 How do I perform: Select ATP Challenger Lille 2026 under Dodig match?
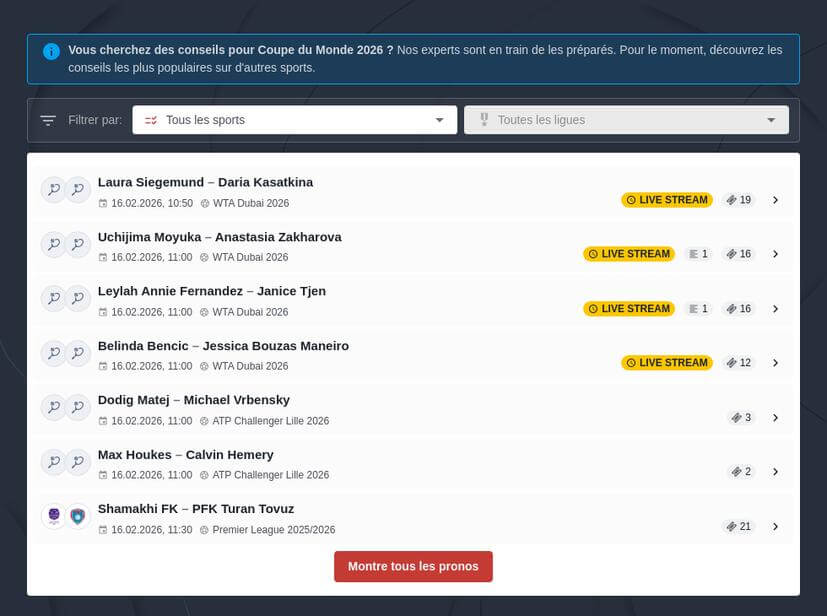(270, 421)
